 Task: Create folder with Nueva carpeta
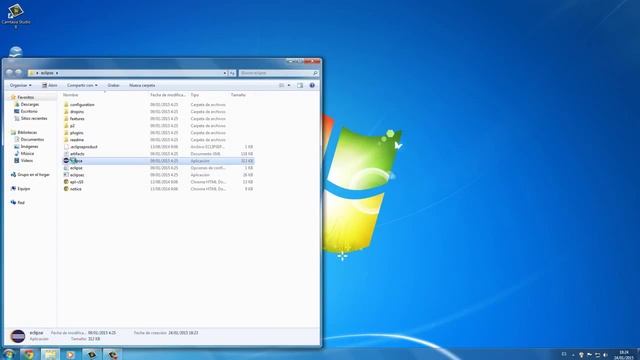(142, 85)
